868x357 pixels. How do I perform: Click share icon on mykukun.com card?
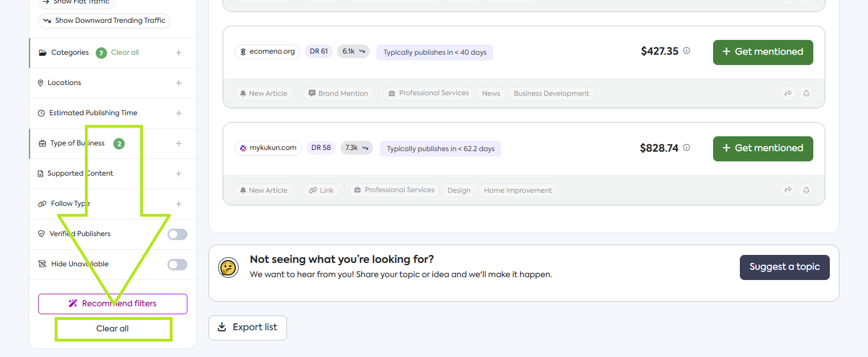pyautogui.click(x=788, y=190)
